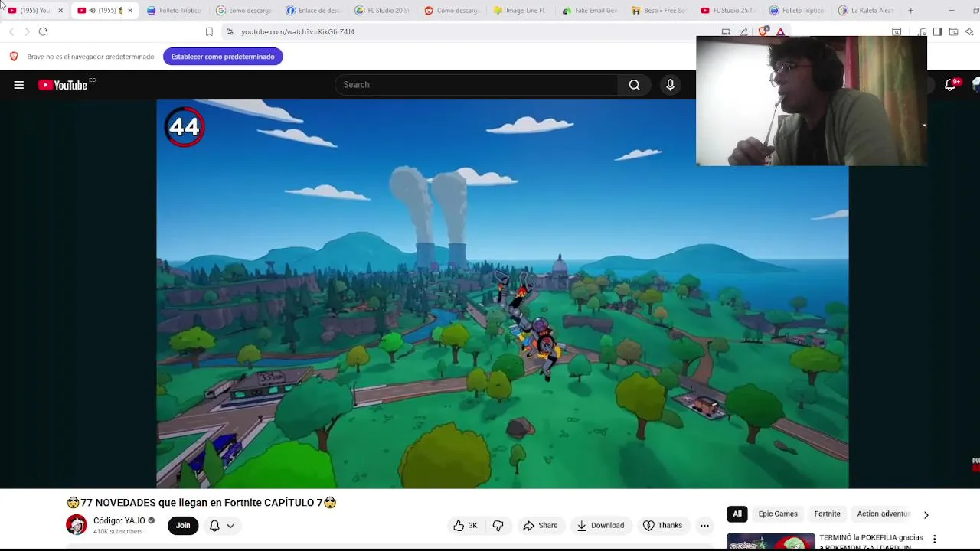This screenshot has width=980, height=551.
Task: Like the video with thumbs up
Action: (465, 525)
